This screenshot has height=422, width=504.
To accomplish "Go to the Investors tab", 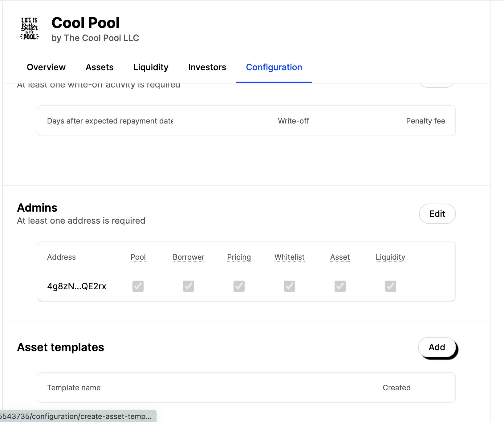I will [x=207, y=67].
